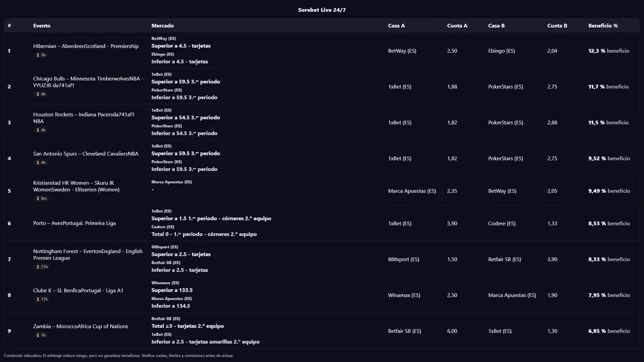Click the hourglass 3h badge under Hibernian – Aberdeen
This screenshot has height=362, width=644.
click(x=41, y=55)
